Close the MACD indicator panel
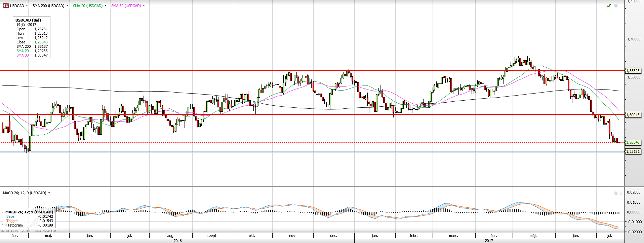Screen dimensions: 644x243 (621, 193)
